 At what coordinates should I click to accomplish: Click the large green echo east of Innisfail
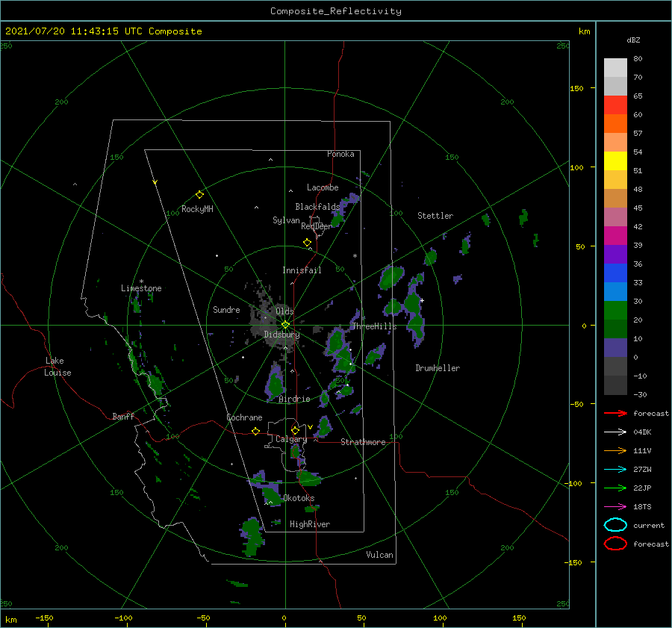tap(391, 277)
